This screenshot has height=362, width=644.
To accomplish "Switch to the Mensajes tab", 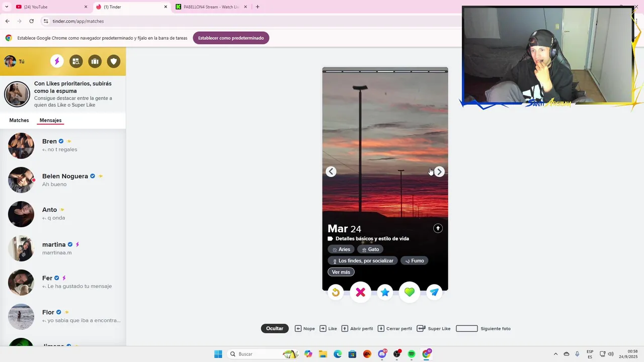I will pos(50,120).
